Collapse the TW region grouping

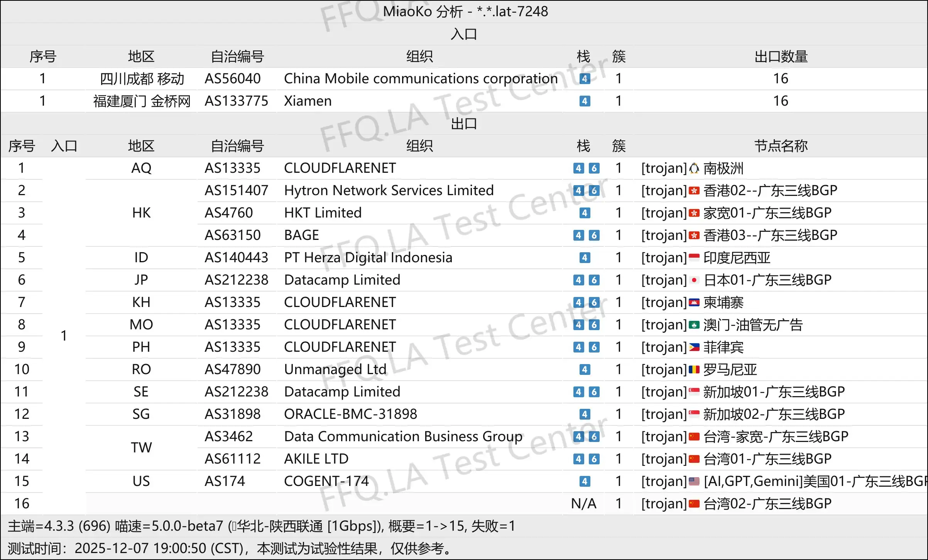tap(141, 447)
